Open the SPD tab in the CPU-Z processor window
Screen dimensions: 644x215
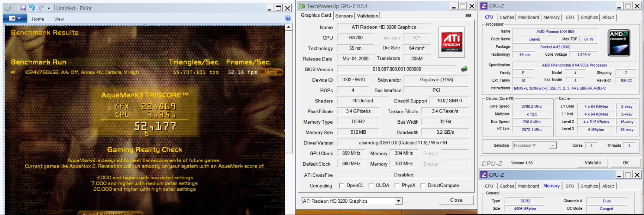point(570,17)
